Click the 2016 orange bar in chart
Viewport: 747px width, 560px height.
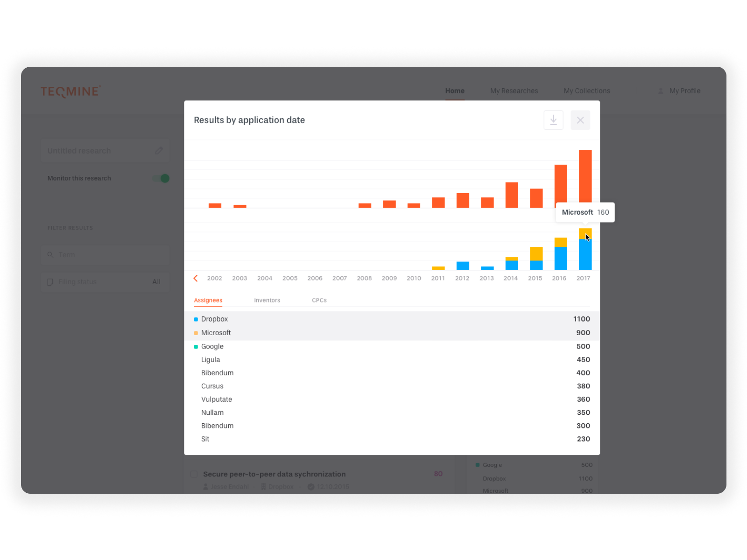pyautogui.click(x=561, y=186)
